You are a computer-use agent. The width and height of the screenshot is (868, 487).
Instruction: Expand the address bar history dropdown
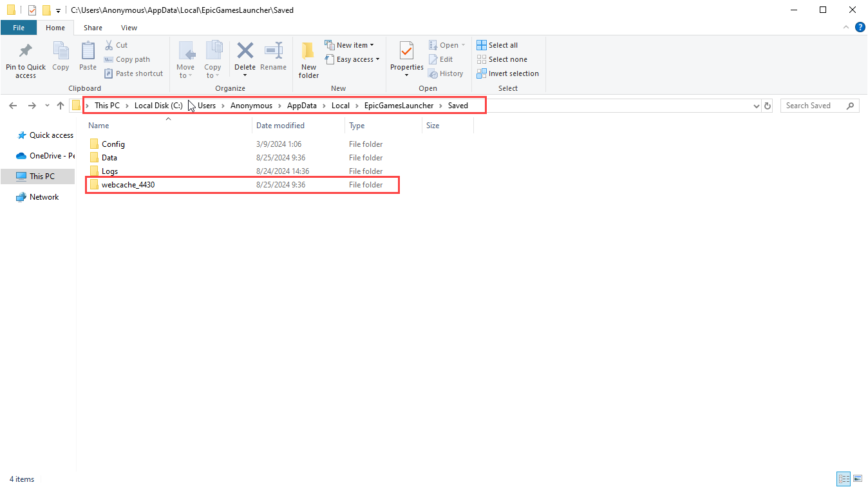756,106
